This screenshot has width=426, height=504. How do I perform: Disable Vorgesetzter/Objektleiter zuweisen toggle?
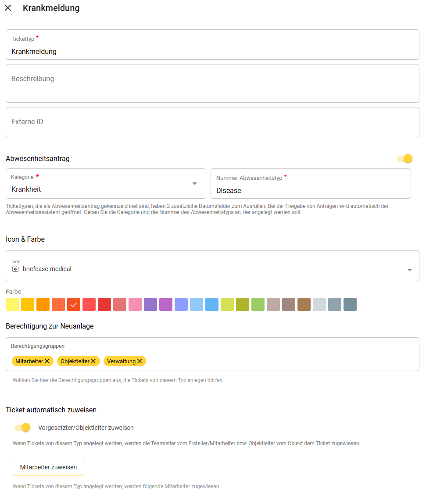(x=22, y=427)
